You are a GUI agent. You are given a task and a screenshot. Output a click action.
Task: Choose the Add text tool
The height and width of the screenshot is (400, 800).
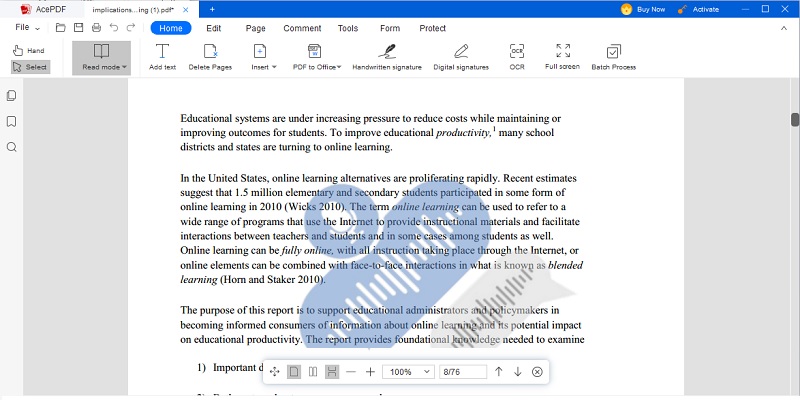(162, 57)
